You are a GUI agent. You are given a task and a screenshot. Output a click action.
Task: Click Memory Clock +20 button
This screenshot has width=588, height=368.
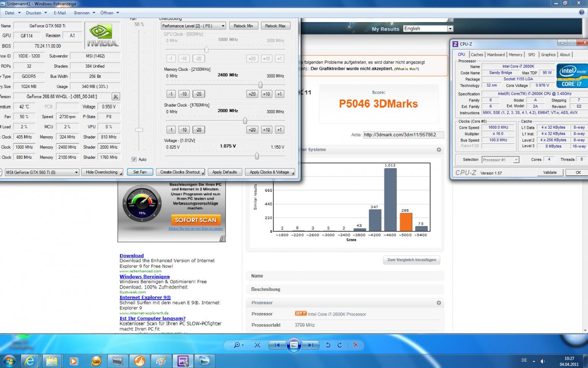(x=252, y=94)
